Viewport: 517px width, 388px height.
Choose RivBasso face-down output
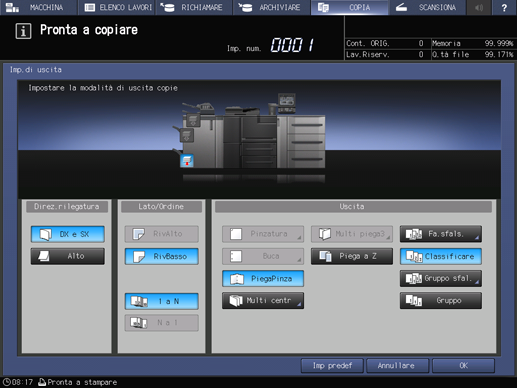(162, 256)
